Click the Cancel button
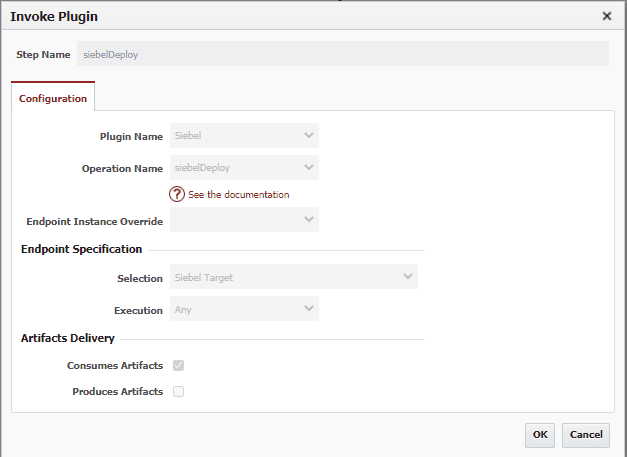The width and height of the screenshot is (627, 457). (586, 435)
